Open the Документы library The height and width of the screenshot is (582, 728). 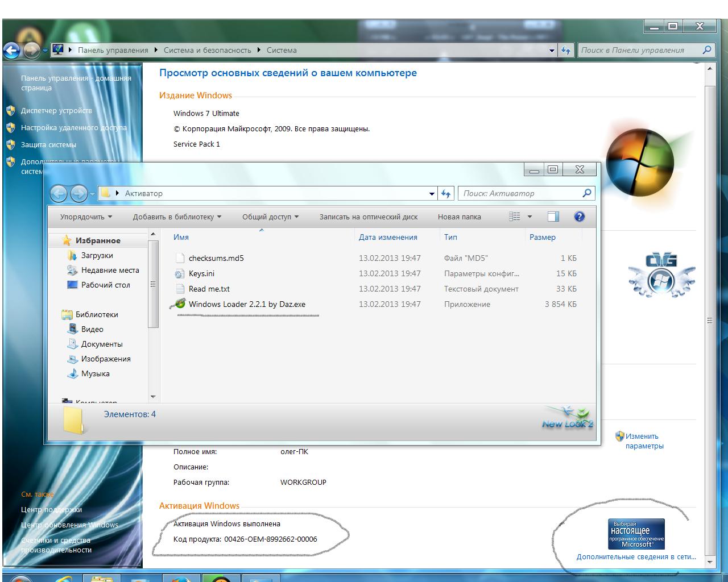coord(101,344)
